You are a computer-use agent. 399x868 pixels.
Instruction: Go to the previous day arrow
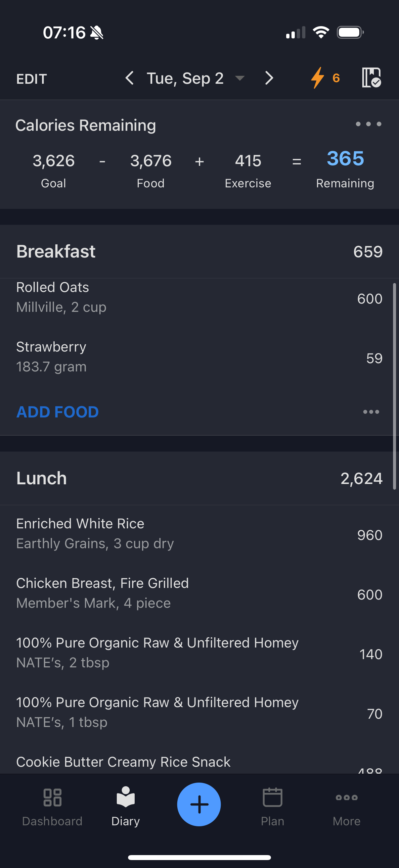click(x=130, y=78)
